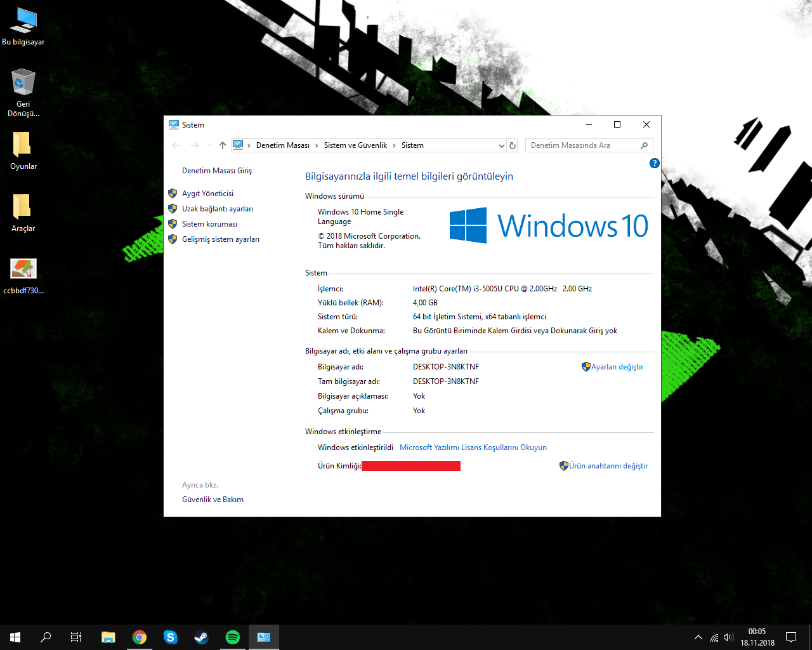Viewport: 812px width, 650px height.
Task: Open Task View on the taskbar
Action: pos(76,637)
